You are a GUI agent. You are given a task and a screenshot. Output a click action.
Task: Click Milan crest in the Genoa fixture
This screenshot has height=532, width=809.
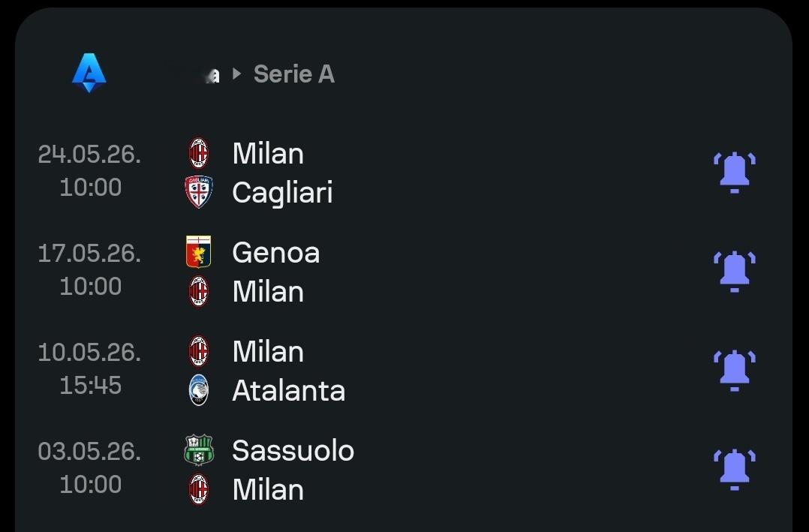point(199,291)
